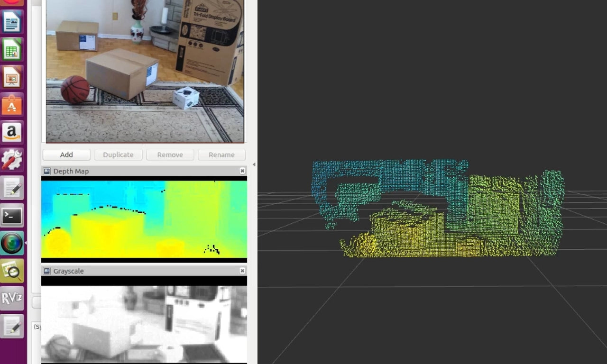Close the Depth Map panel
The image size is (607, 364).
tap(242, 171)
